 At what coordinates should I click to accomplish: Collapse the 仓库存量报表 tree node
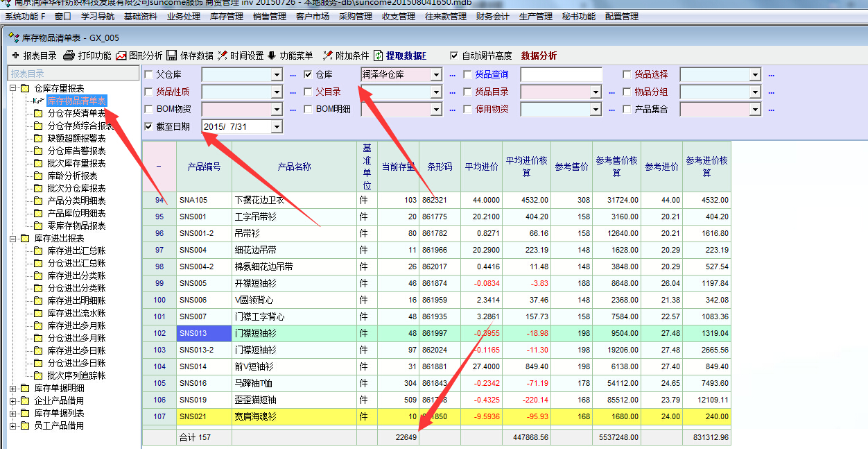coord(13,88)
